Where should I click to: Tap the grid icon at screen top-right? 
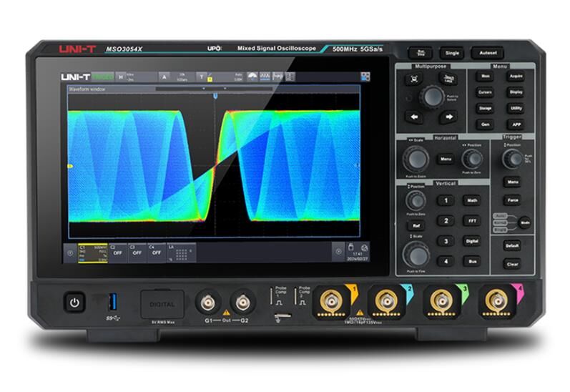(365, 76)
